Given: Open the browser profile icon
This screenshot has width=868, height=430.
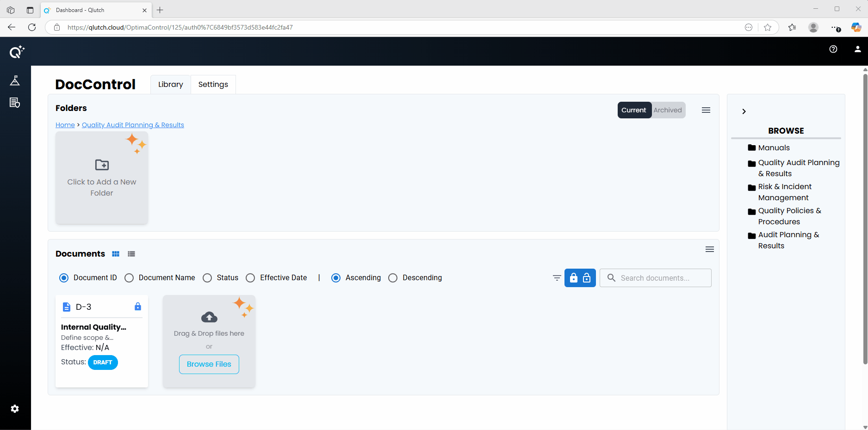Looking at the screenshot, I should point(813,27).
